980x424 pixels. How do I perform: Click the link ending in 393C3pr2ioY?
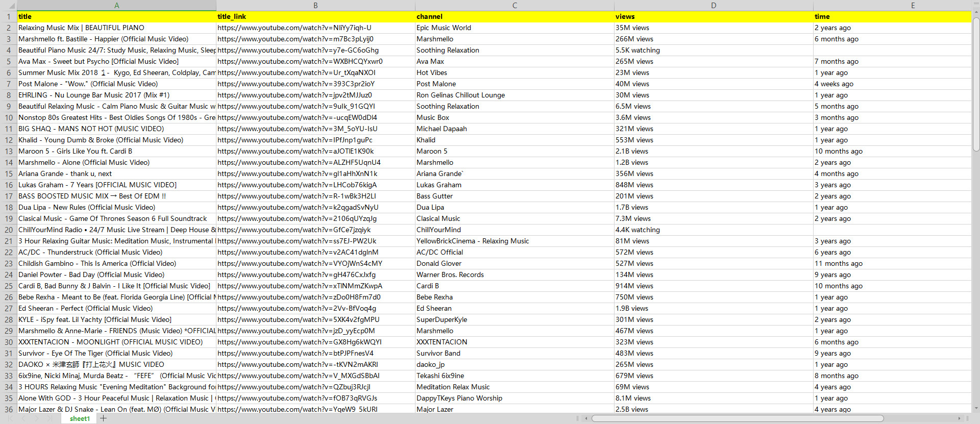[296, 84]
